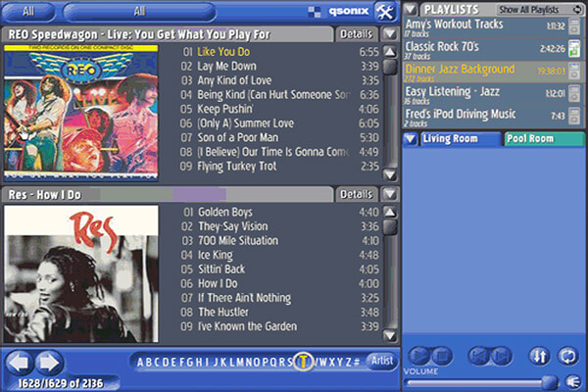The height and width of the screenshot is (392, 588).
Task: Jump to letter M in alphabet bar
Action: (x=240, y=363)
